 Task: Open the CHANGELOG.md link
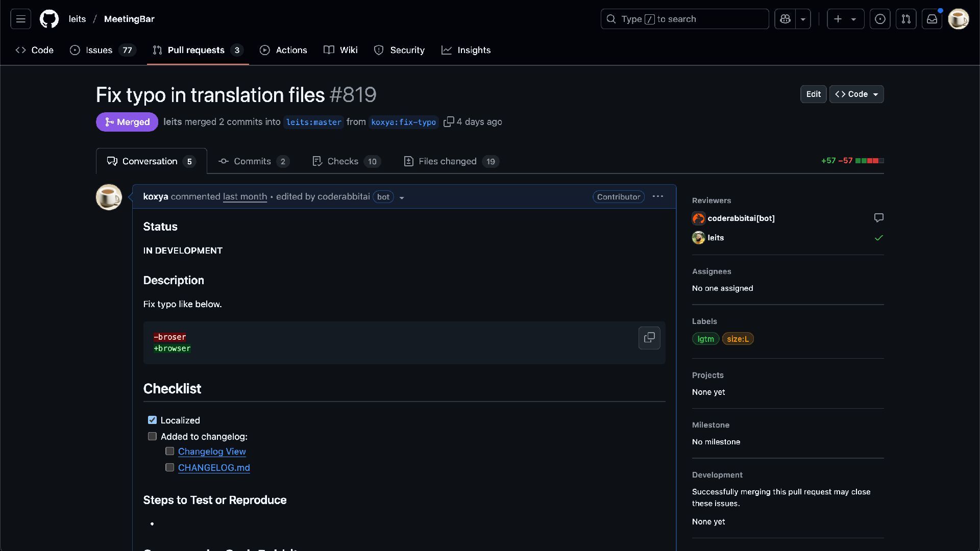pos(214,468)
